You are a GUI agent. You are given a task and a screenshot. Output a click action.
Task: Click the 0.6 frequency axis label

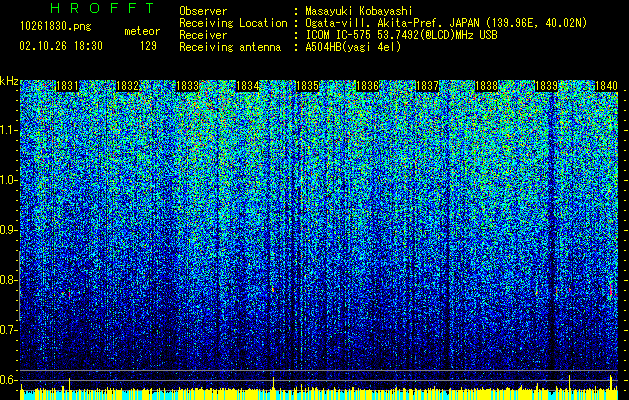(x=9, y=380)
